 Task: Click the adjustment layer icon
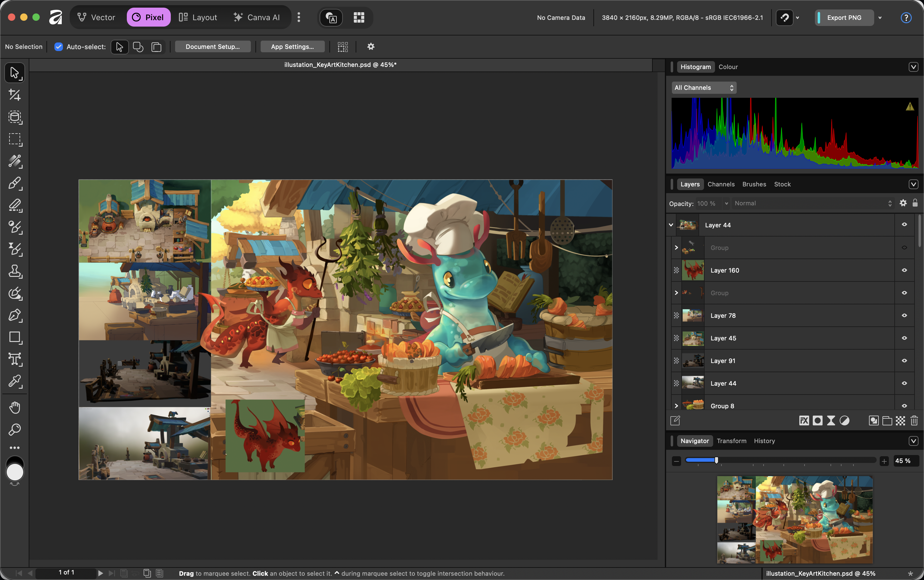844,421
